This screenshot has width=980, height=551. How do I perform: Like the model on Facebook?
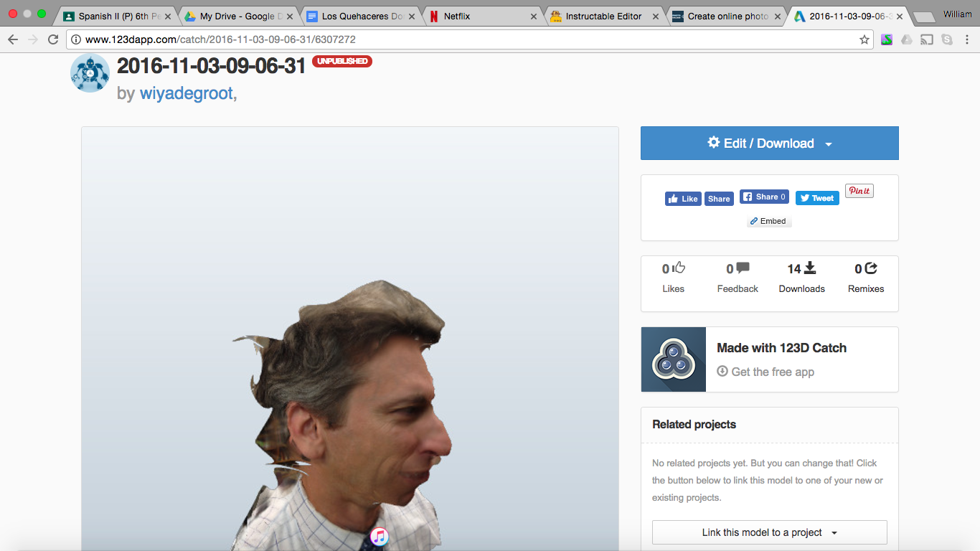682,198
